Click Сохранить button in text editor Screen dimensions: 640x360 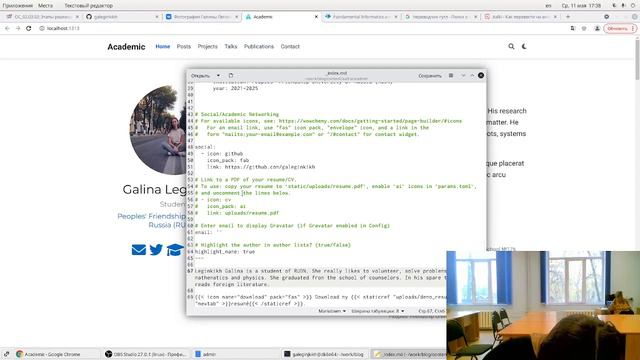point(430,76)
